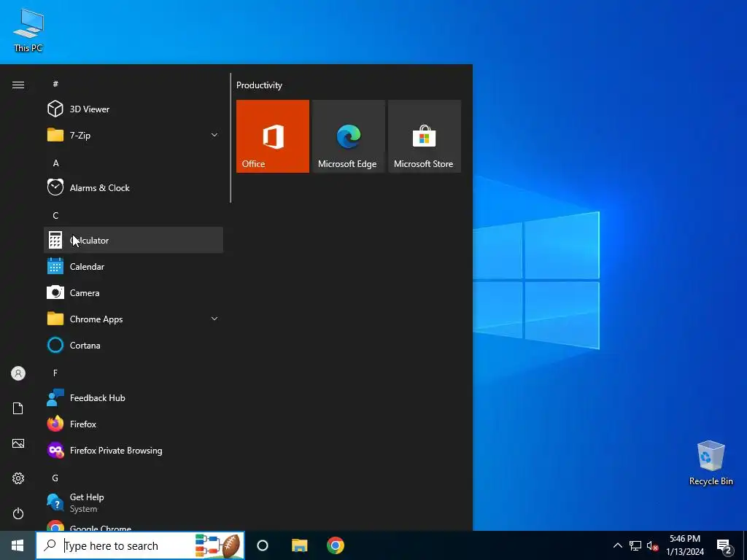Expand the 7-Zip folder chevron
747x560 pixels.
214,135
